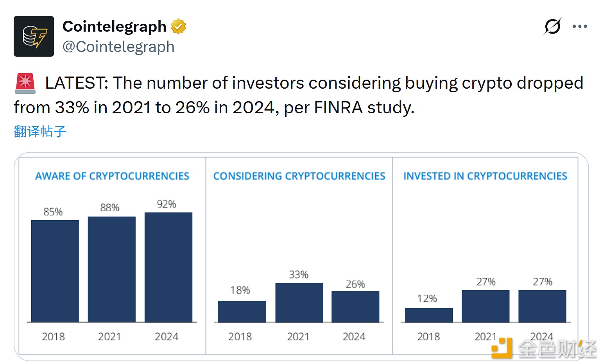This screenshot has width=602, height=364.
Task: Select the INVESTED IN CRYPTOCURRENCIES panel heading
Action: (x=486, y=176)
